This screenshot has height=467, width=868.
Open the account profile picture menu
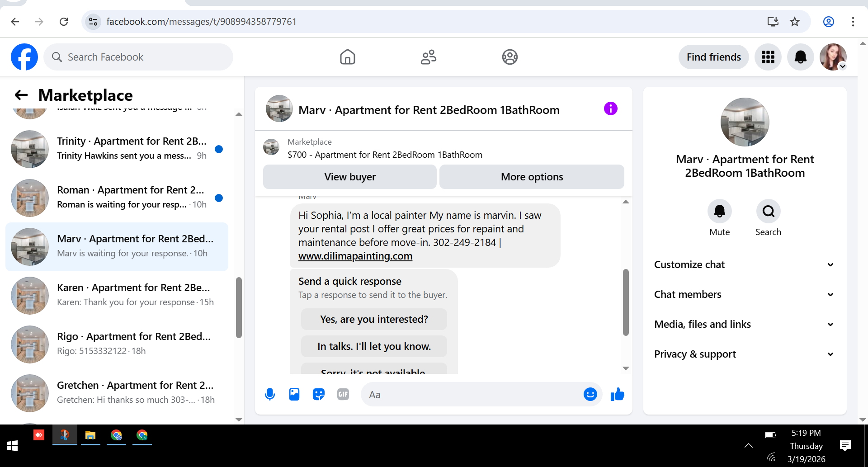pyautogui.click(x=833, y=57)
